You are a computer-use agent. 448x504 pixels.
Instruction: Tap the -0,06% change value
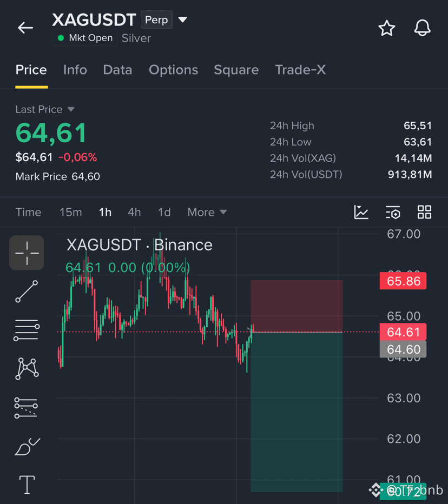(x=77, y=157)
